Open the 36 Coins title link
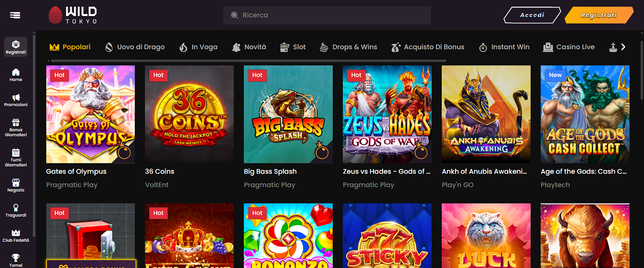The image size is (644, 268). coord(159,172)
